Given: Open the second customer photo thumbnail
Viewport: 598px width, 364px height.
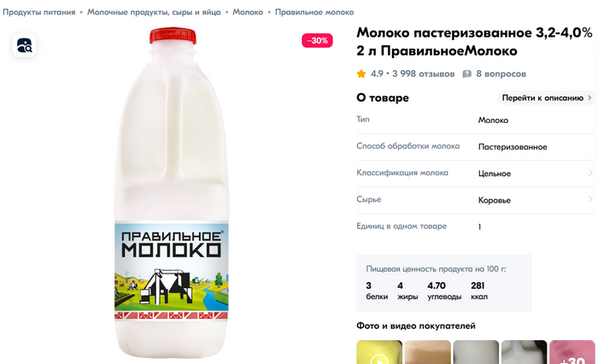Looking at the screenshot, I should (x=427, y=352).
